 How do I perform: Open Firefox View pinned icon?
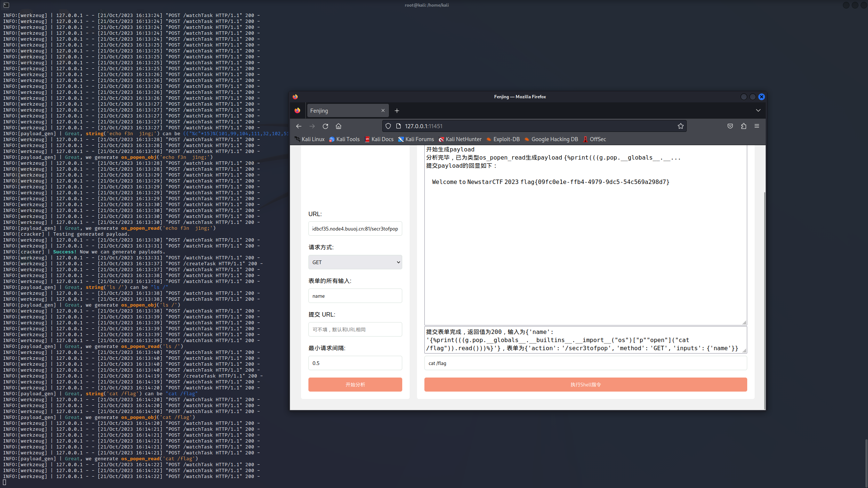point(297,111)
